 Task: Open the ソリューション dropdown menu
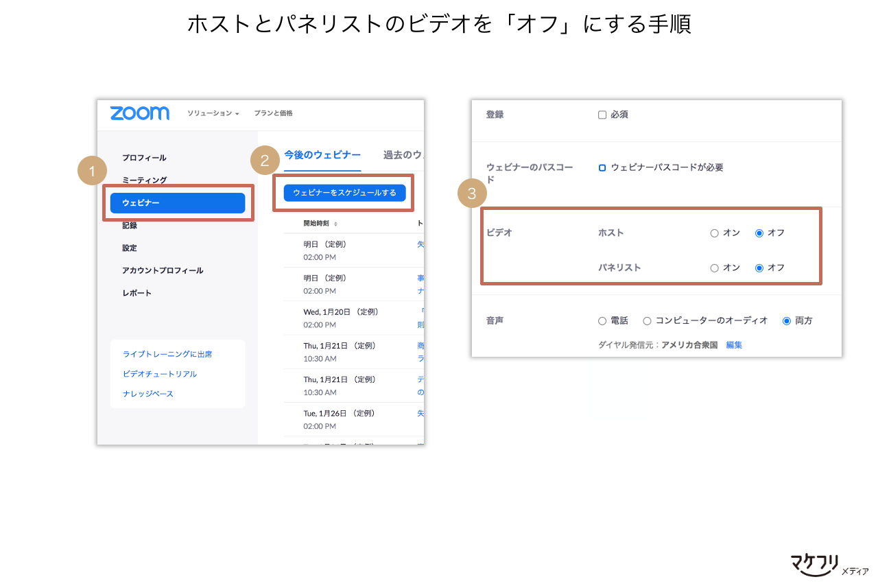pyautogui.click(x=213, y=113)
